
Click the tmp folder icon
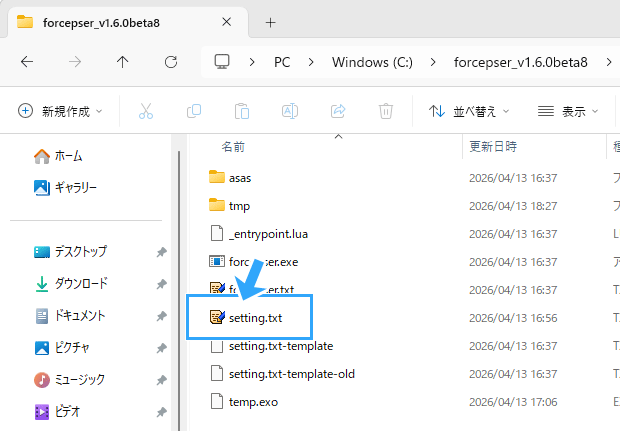coord(217,206)
